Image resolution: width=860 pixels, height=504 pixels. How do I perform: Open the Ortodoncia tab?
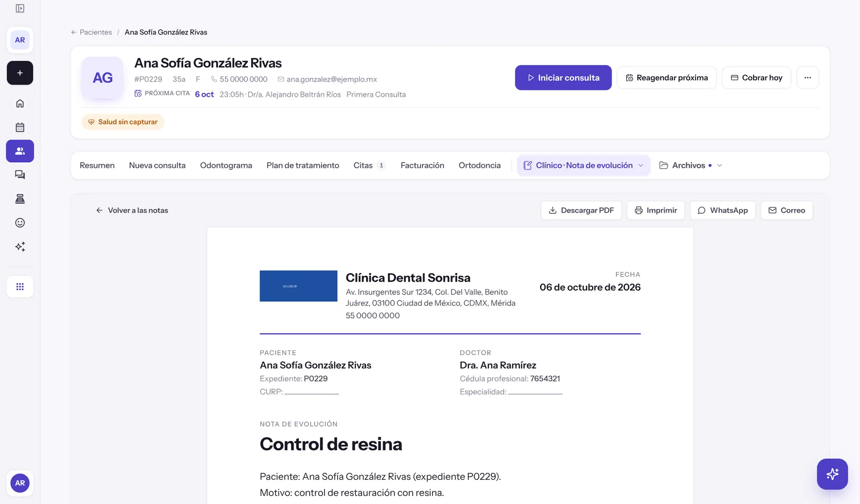(x=479, y=165)
